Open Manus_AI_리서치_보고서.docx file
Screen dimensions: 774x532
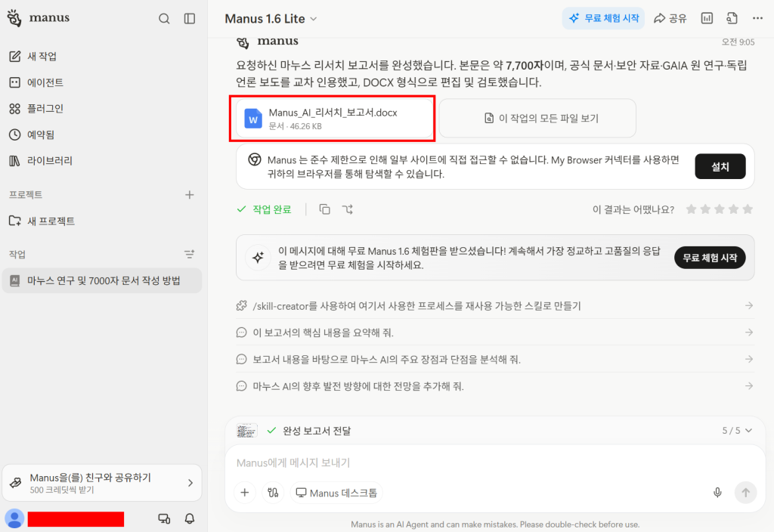334,119
